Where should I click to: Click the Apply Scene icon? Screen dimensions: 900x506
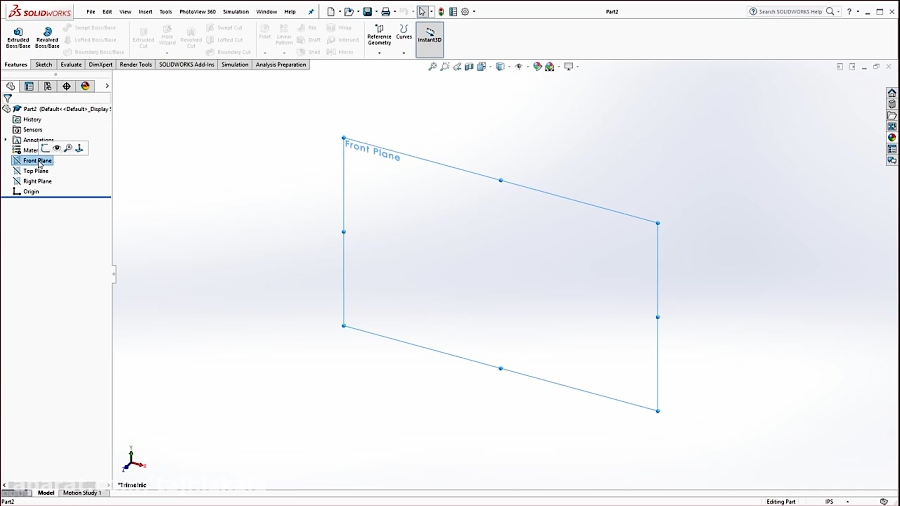click(550, 67)
